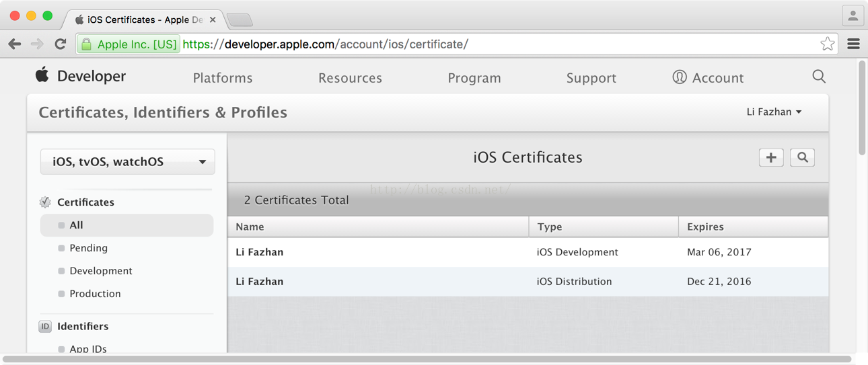Select App IDs under Identifiers
The height and width of the screenshot is (365, 868).
point(87,349)
